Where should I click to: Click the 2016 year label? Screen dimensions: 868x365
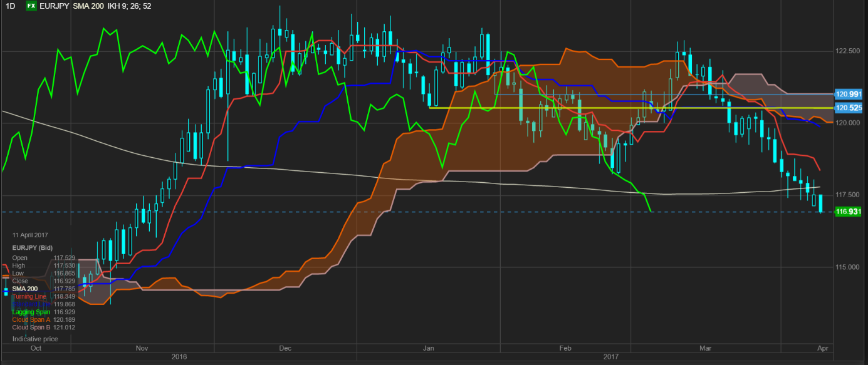[x=179, y=357]
